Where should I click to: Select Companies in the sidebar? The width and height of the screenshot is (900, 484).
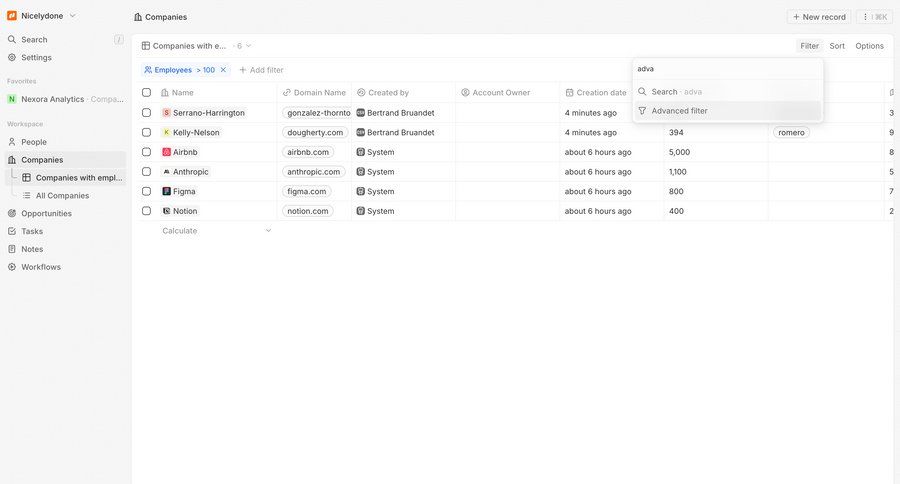63,160
